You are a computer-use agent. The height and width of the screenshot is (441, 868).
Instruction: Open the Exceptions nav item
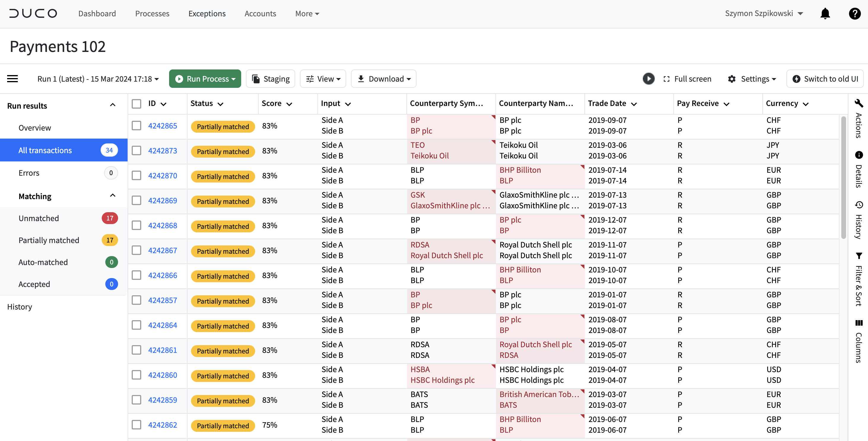tap(207, 13)
